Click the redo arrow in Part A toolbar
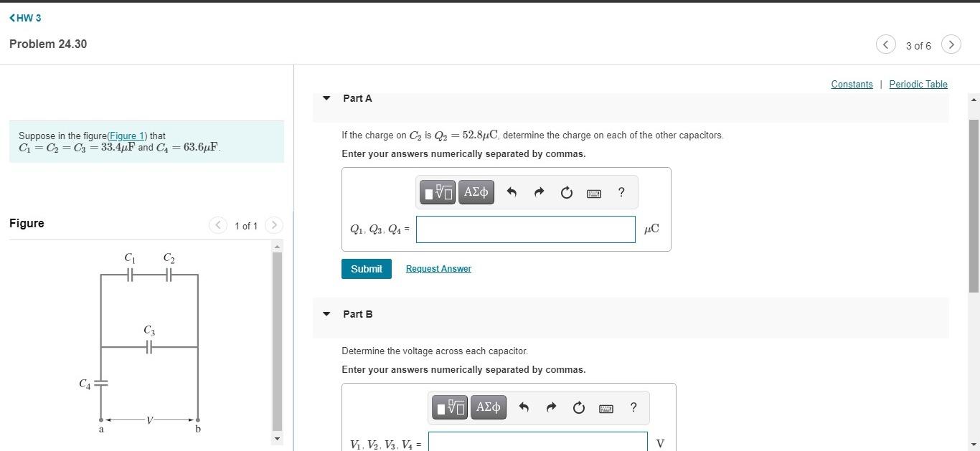This screenshot has width=980, height=451. [x=539, y=192]
